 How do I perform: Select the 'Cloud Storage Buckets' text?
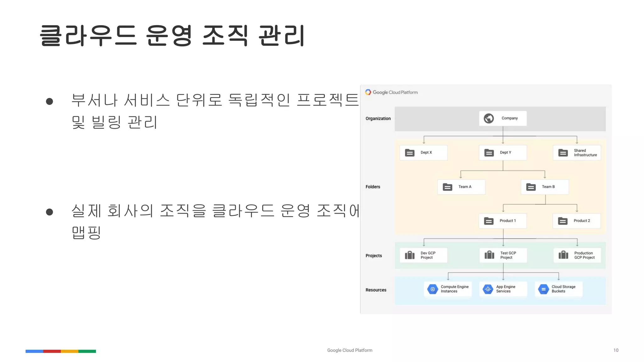pyautogui.click(x=563, y=289)
